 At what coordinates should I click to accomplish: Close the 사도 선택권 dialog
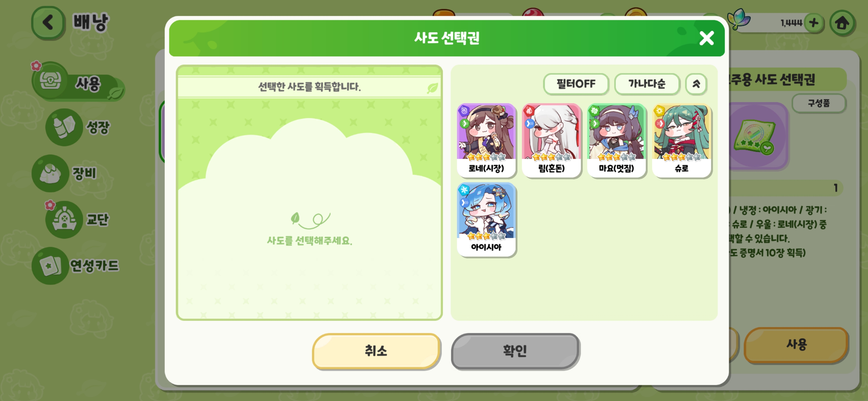tap(706, 38)
